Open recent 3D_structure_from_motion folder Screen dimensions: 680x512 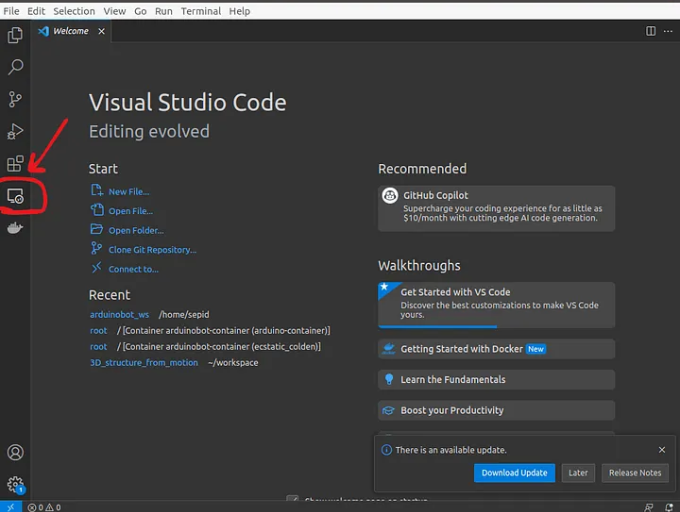(144, 362)
